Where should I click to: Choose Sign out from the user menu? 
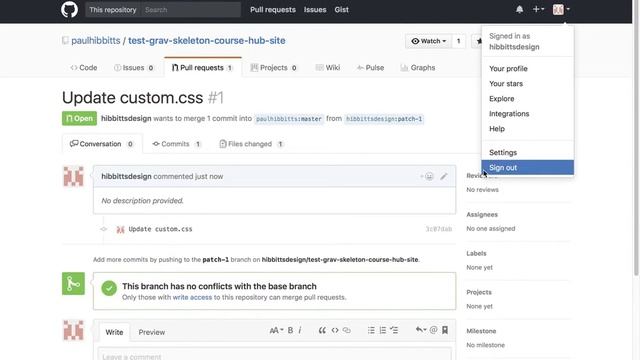527,167
